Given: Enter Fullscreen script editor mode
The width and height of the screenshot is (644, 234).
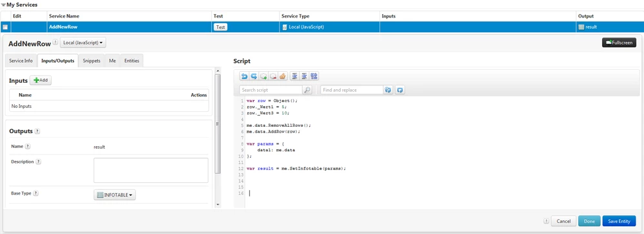Looking at the screenshot, I should [619, 43].
